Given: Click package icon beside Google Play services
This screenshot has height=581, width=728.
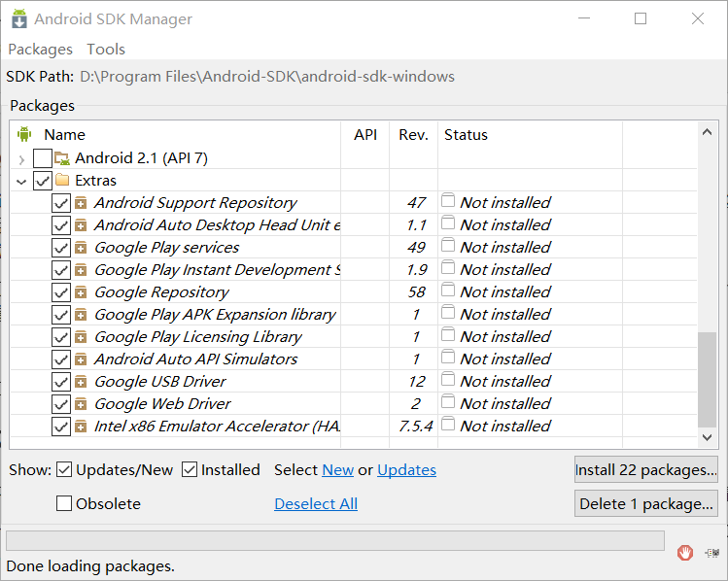Looking at the screenshot, I should pyautogui.click(x=81, y=248).
